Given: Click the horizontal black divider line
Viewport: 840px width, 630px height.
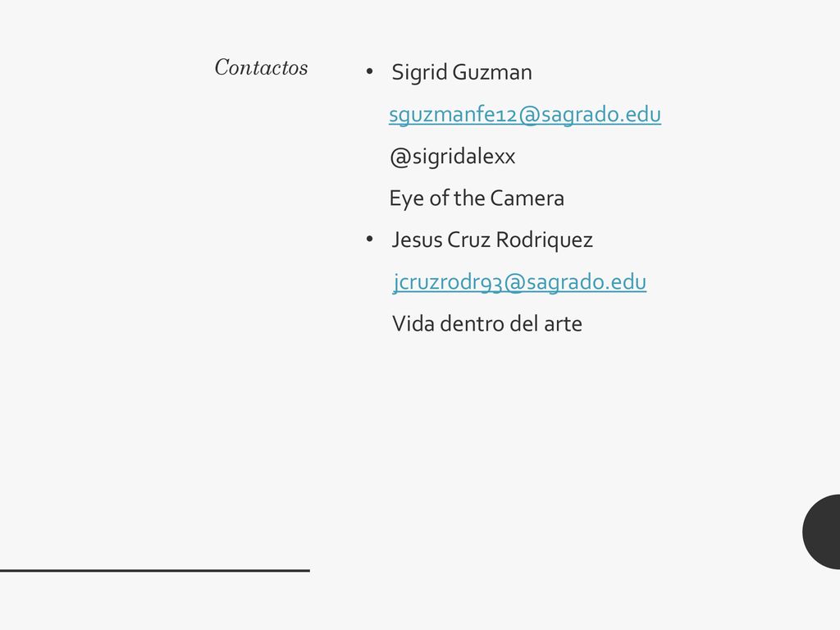Looking at the screenshot, I should point(155,571).
